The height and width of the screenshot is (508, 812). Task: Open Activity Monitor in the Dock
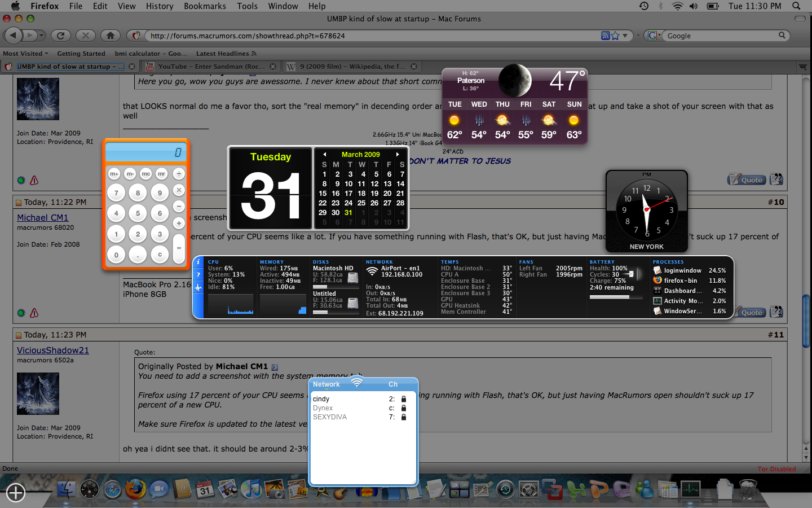click(690, 489)
